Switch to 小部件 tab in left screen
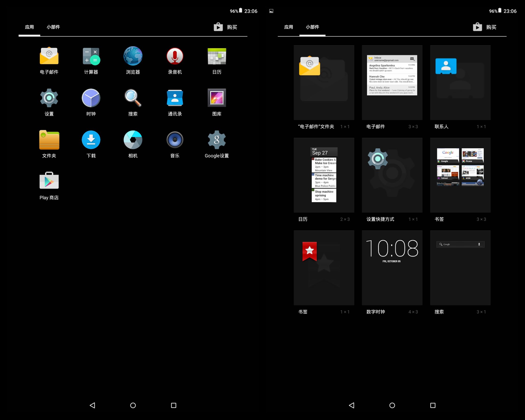The width and height of the screenshot is (525, 420). tap(53, 27)
